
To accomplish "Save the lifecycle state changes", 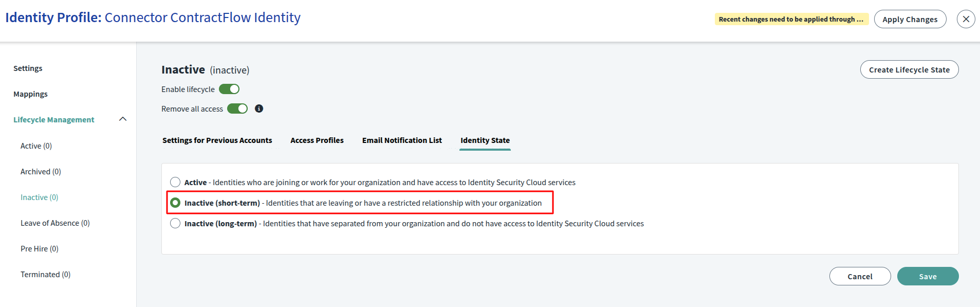I will [928, 276].
